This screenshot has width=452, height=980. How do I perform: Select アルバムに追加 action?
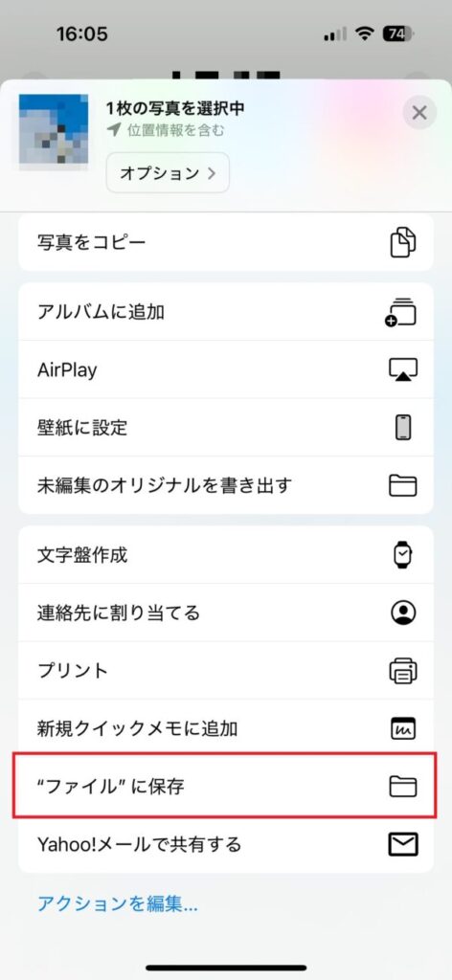[226, 312]
